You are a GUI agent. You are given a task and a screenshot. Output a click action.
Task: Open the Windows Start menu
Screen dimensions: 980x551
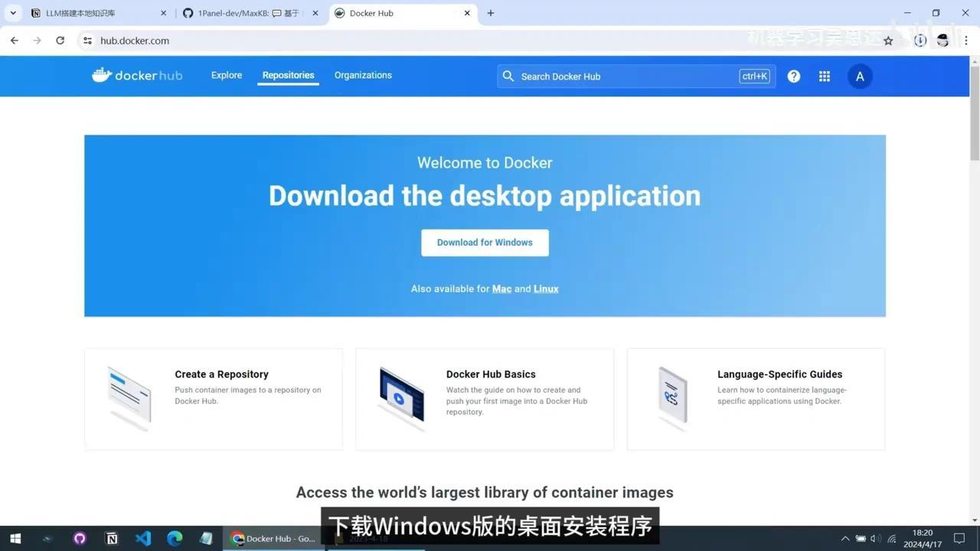tap(15, 539)
